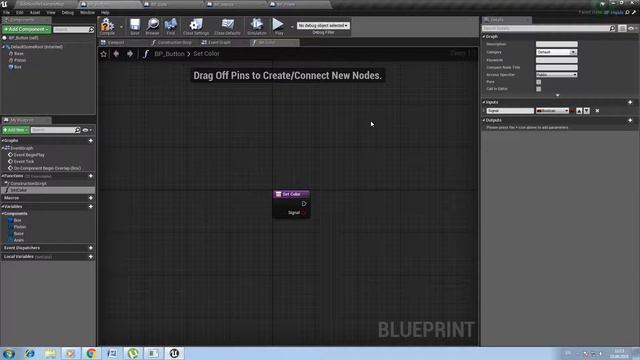The width and height of the screenshot is (640, 360).
Task: Open the View menu
Action: coord(51,13)
